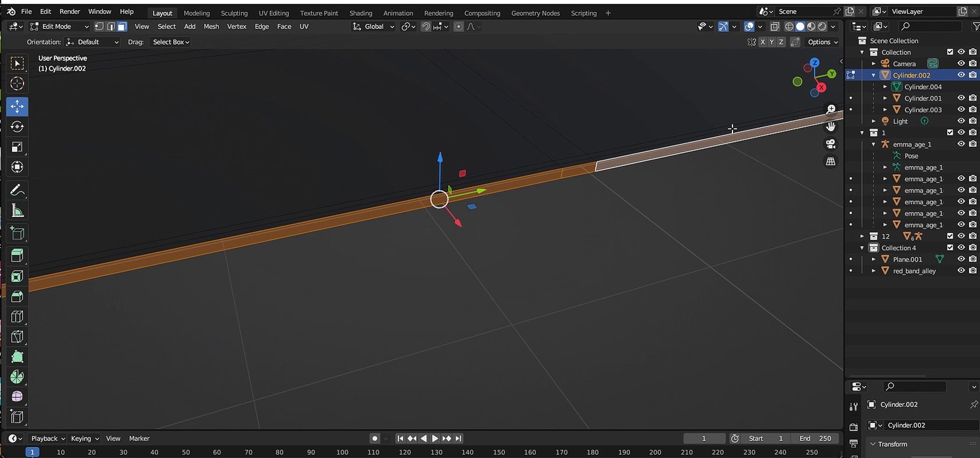Hide Cylinder.002 with its eye icon

[961, 75]
